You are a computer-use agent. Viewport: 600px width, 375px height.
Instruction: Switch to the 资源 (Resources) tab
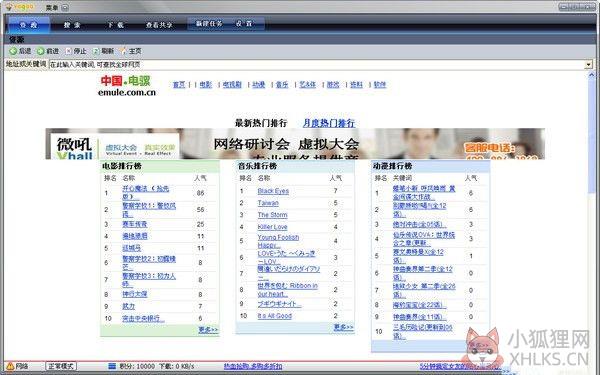[29, 24]
